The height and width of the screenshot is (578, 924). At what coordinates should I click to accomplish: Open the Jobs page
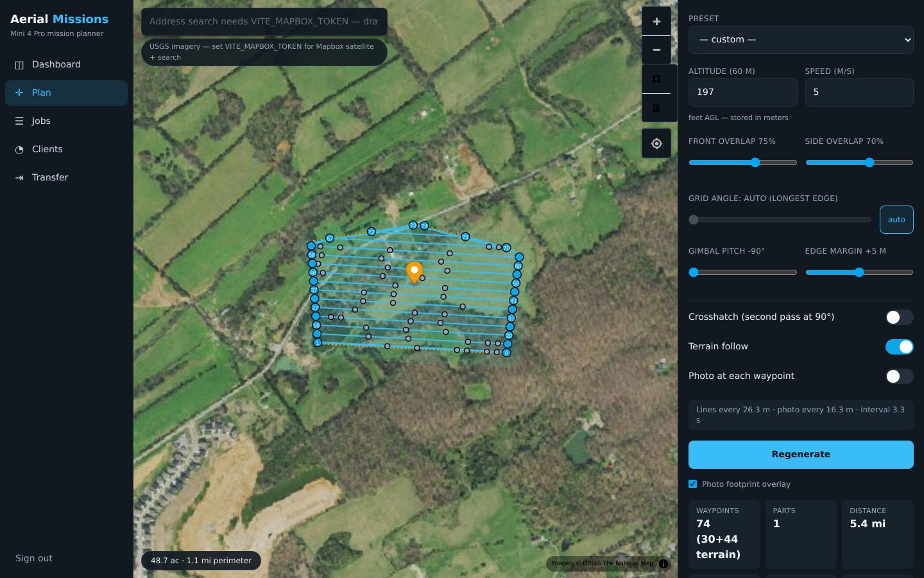pos(66,121)
